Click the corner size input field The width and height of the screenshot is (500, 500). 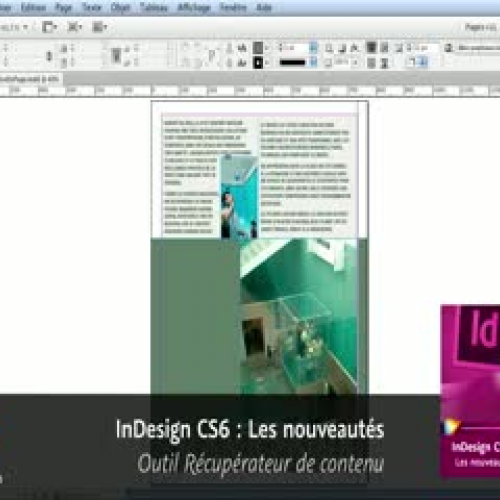(426, 48)
